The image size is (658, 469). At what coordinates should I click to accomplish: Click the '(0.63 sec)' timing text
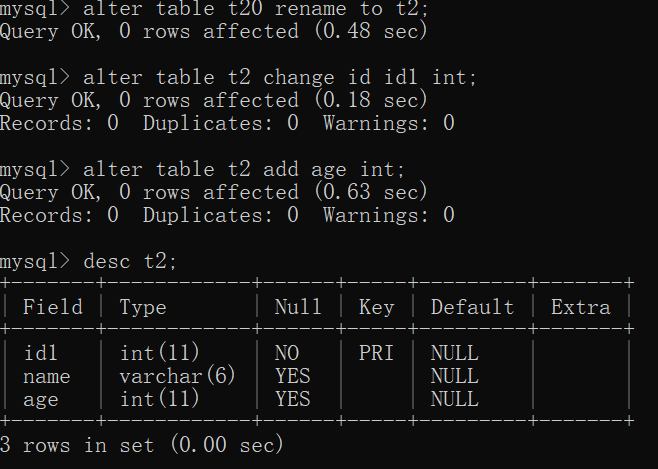point(370,192)
